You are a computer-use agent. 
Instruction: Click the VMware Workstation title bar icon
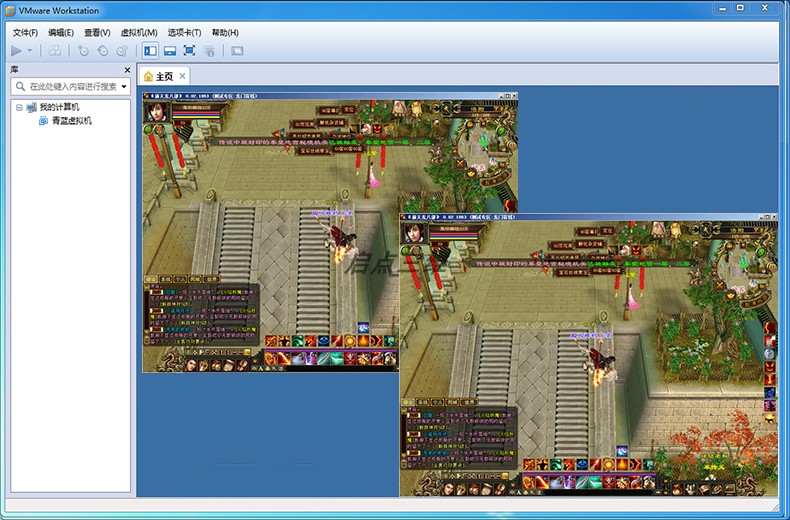pos(10,11)
